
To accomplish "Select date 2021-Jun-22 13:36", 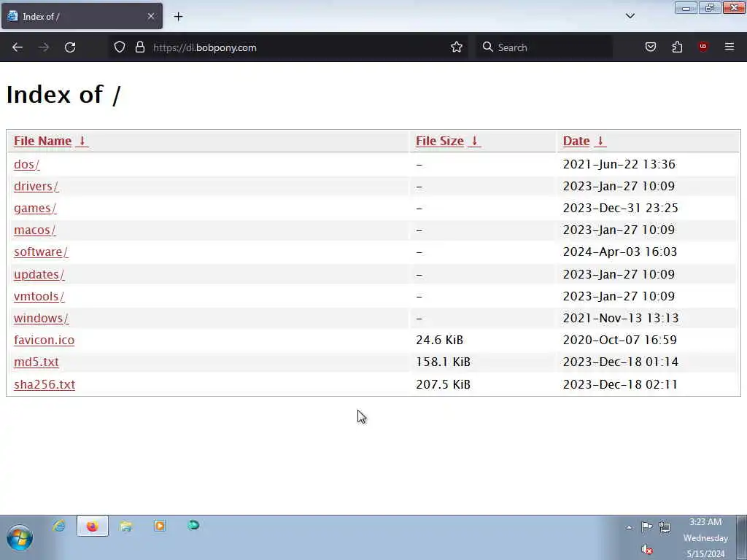I will click(x=619, y=164).
